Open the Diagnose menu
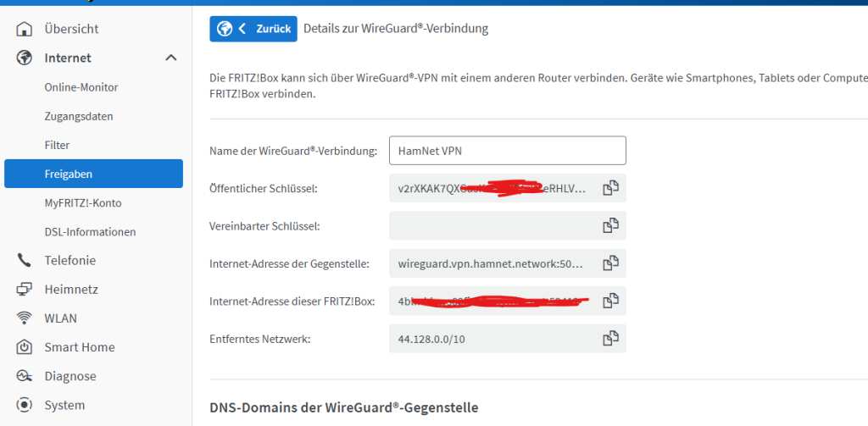Image resolution: width=868 pixels, height=426 pixels. click(x=70, y=376)
